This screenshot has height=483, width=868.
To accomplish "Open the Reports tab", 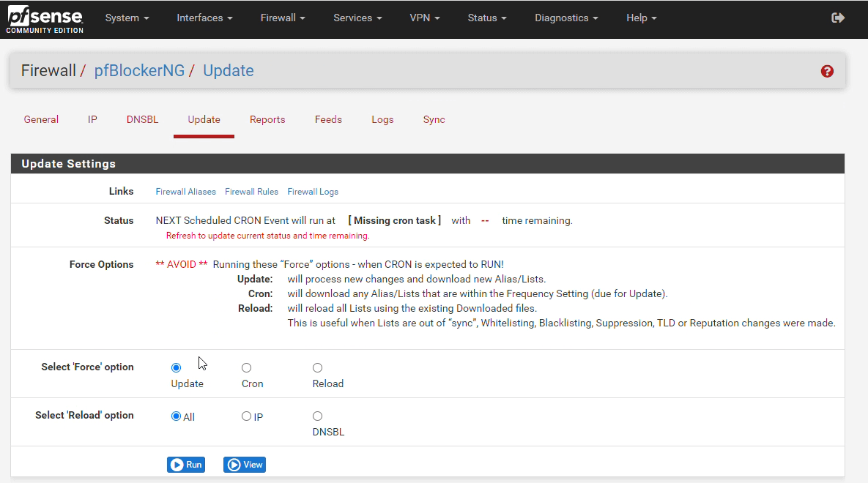I will click(x=267, y=119).
